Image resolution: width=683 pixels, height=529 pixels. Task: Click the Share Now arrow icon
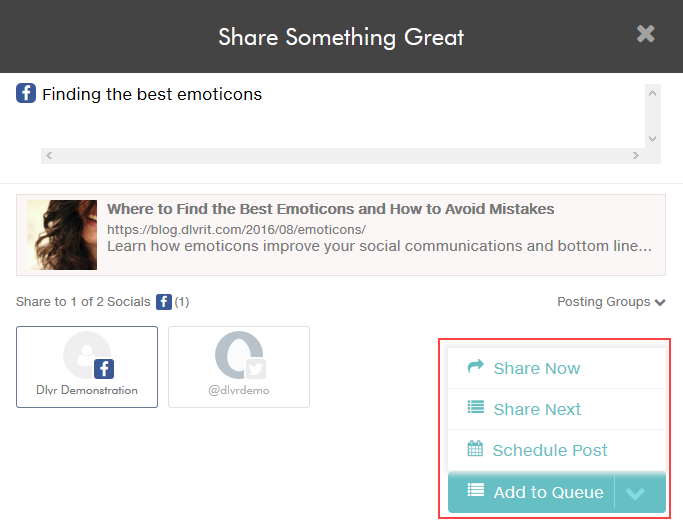click(x=475, y=366)
